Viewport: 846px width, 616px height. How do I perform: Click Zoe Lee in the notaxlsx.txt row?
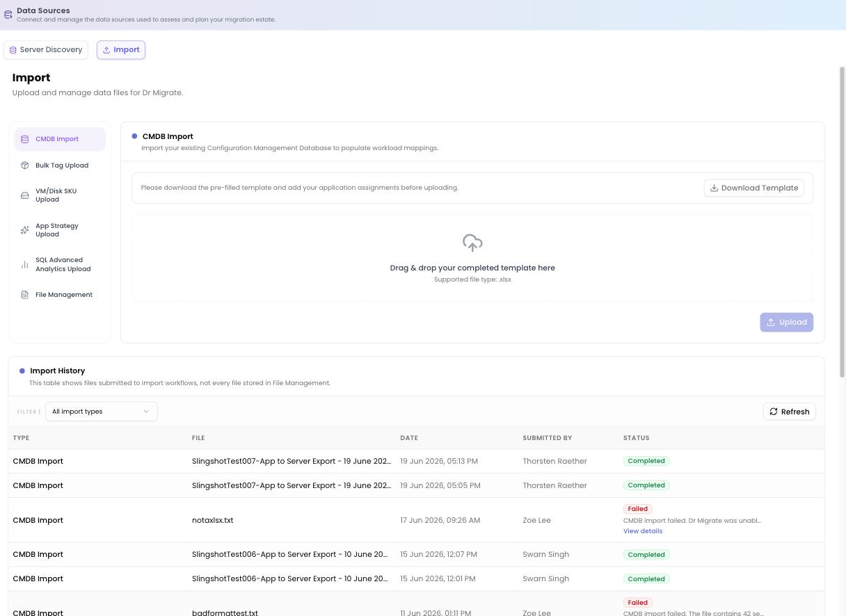tap(537, 520)
